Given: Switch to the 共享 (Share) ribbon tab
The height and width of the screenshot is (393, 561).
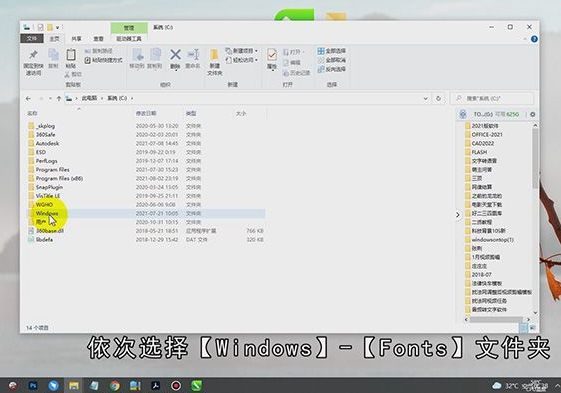Looking at the screenshot, I should (x=76, y=39).
